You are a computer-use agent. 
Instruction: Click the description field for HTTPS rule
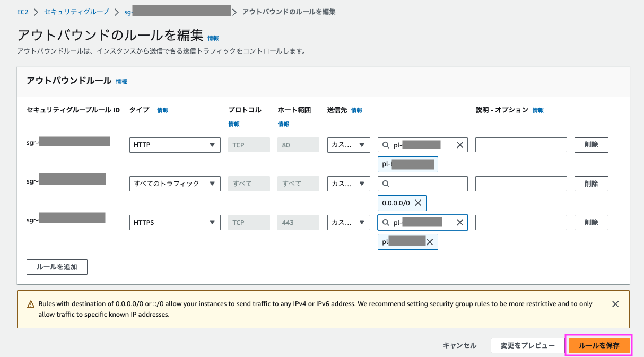tap(521, 223)
